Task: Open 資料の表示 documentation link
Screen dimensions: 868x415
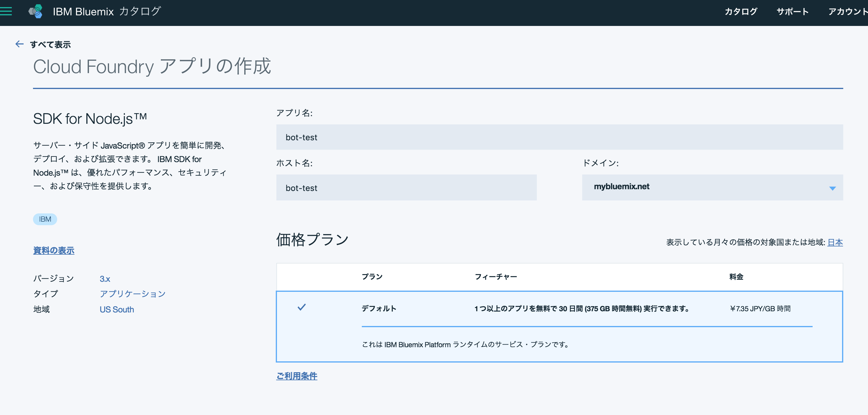Action: point(54,250)
